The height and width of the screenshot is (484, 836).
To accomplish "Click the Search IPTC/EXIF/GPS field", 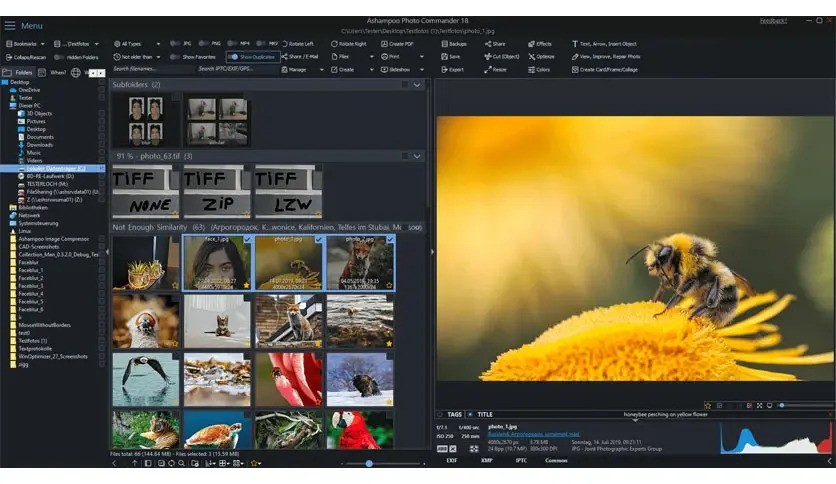I will (238, 69).
